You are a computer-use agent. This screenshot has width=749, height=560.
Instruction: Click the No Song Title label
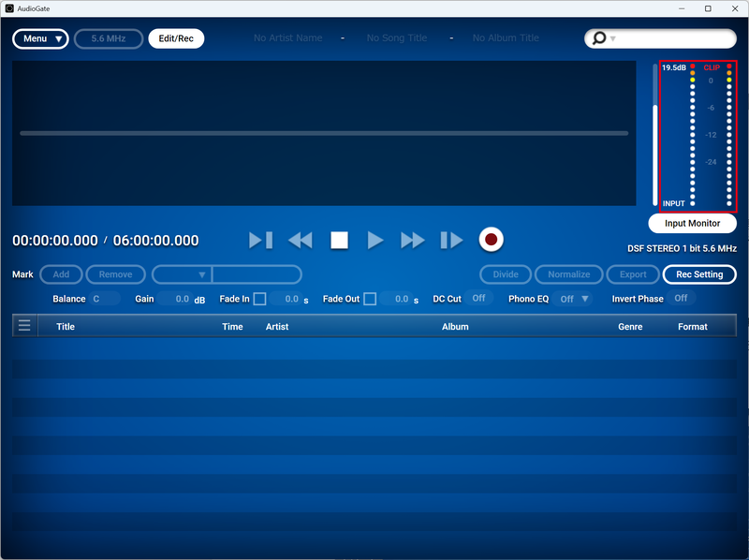click(x=396, y=37)
